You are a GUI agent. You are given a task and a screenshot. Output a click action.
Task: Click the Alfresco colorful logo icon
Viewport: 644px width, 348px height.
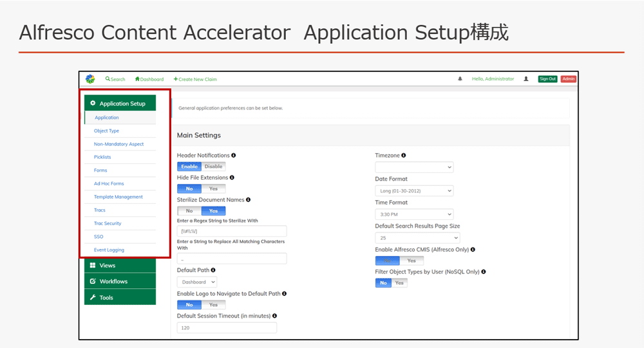click(90, 78)
